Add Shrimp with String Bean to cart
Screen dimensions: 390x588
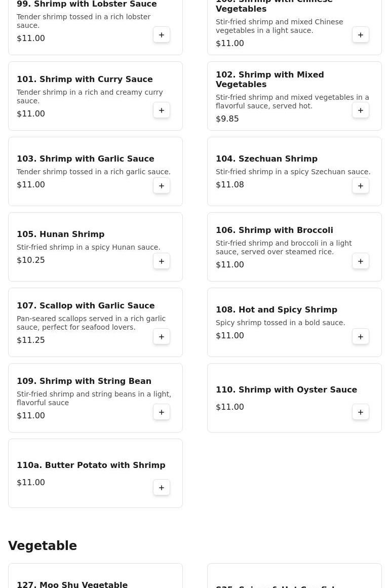click(x=162, y=412)
